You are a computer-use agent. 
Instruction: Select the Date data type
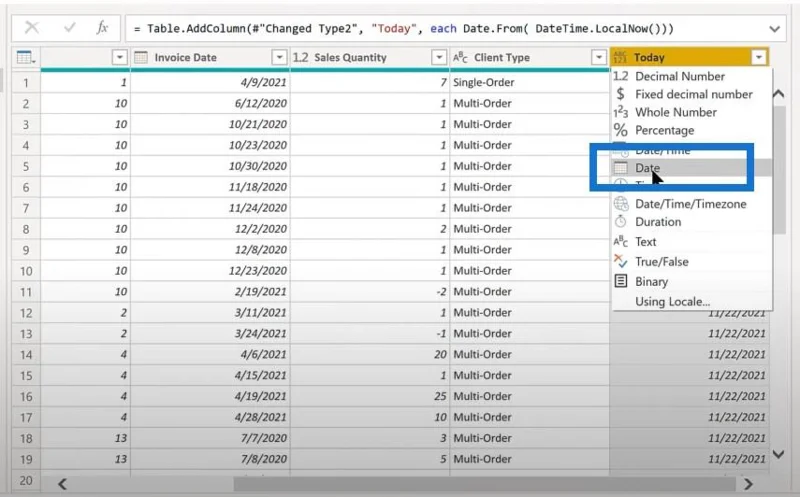692,168
